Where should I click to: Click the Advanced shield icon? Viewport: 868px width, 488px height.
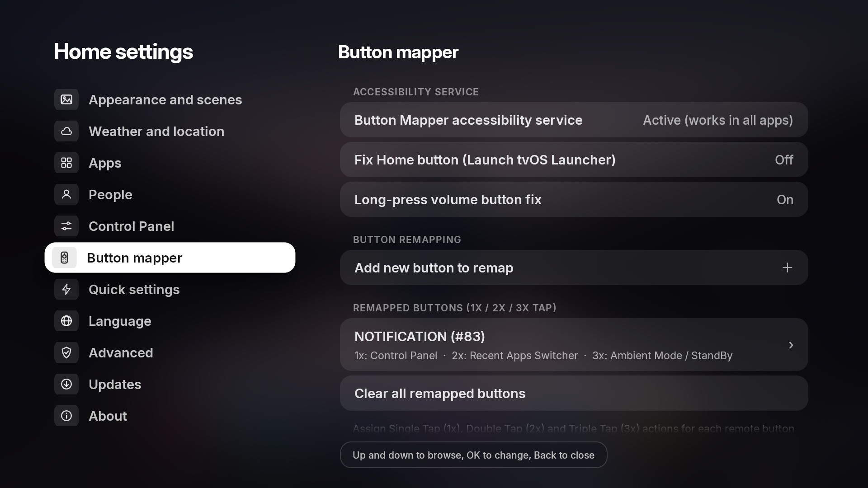[66, 352]
